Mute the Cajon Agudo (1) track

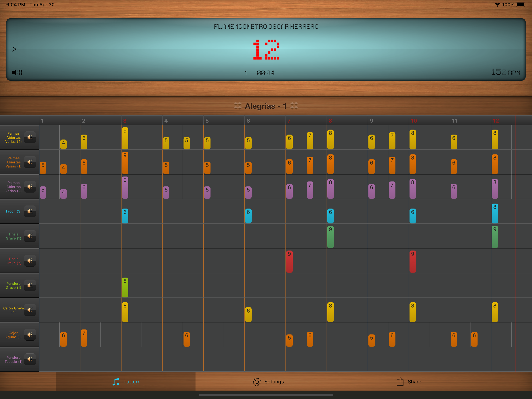tap(30, 335)
